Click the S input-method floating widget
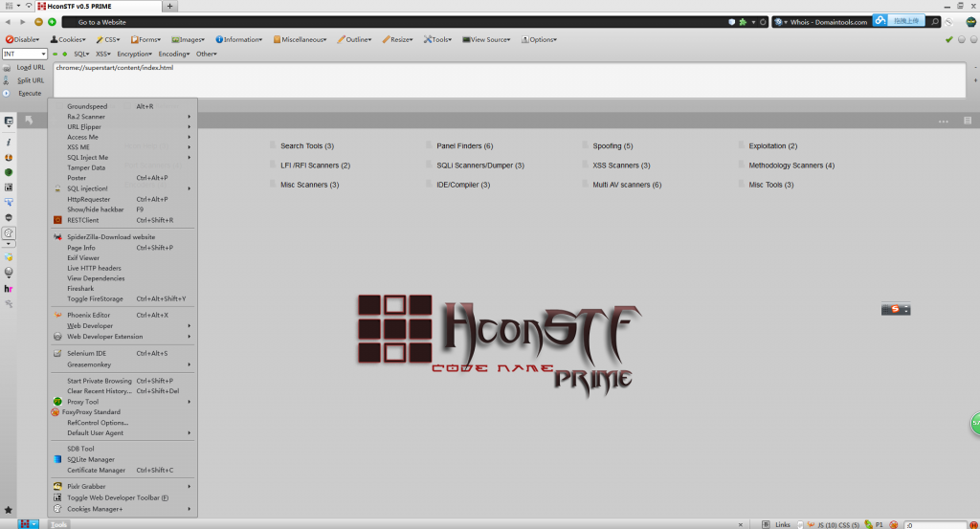The image size is (980, 529). pyautogui.click(x=896, y=309)
